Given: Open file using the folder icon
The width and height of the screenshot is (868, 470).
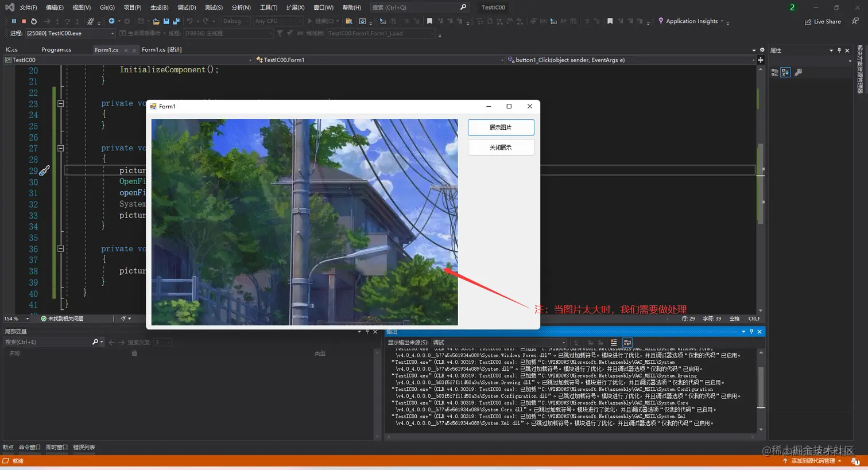Looking at the screenshot, I should [156, 21].
